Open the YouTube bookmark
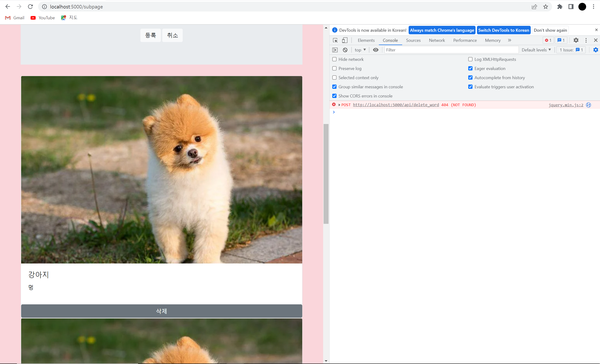This screenshot has height=364, width=600. 43,18
